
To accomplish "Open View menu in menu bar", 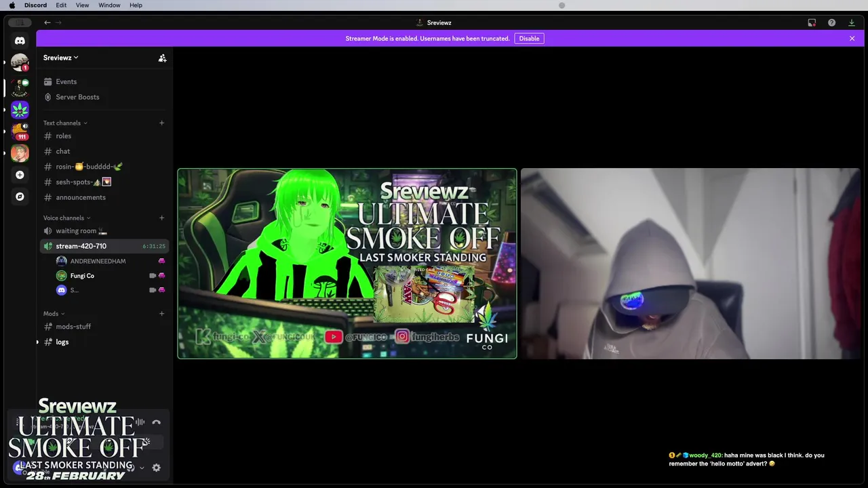I will coord(82,5).
